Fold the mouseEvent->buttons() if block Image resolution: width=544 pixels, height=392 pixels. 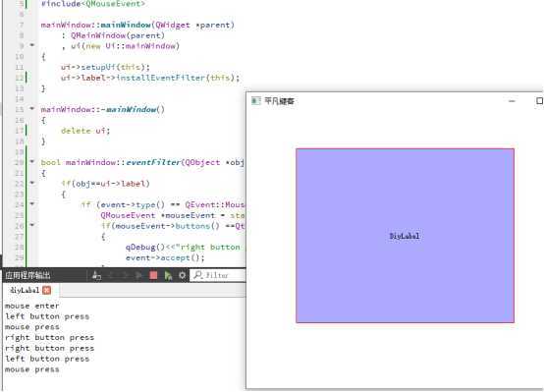[x=32, y=225]
